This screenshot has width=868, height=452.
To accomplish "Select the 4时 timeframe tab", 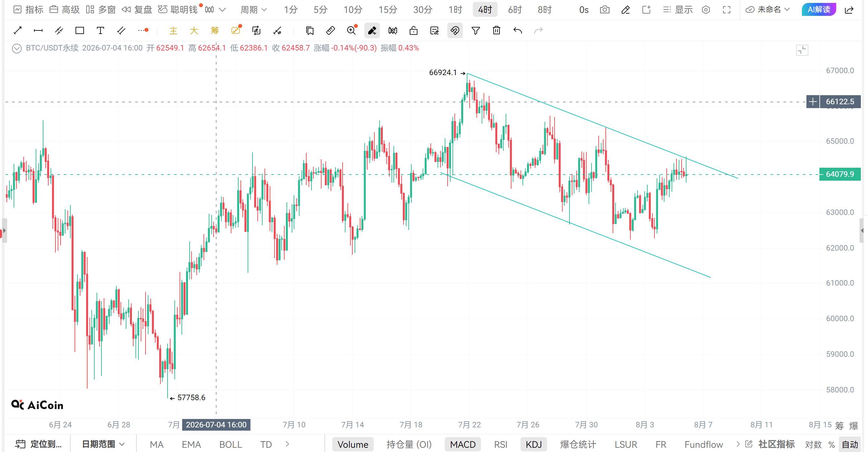I will 485,10.
